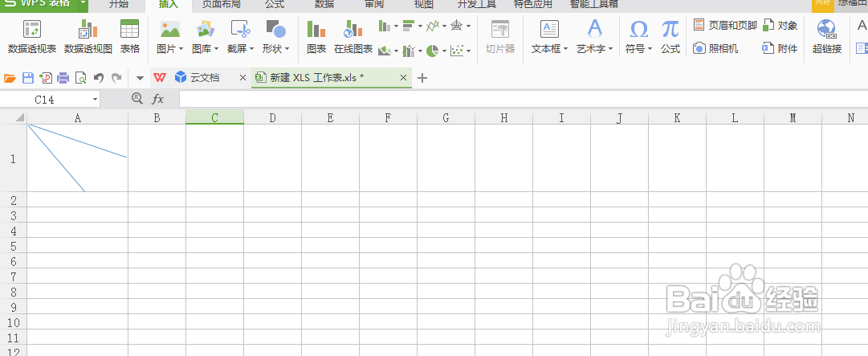Expand the 图库 gallery dropdown arrow
The height and width of the screenshot is (356, 868).
(x=216, y=49)
